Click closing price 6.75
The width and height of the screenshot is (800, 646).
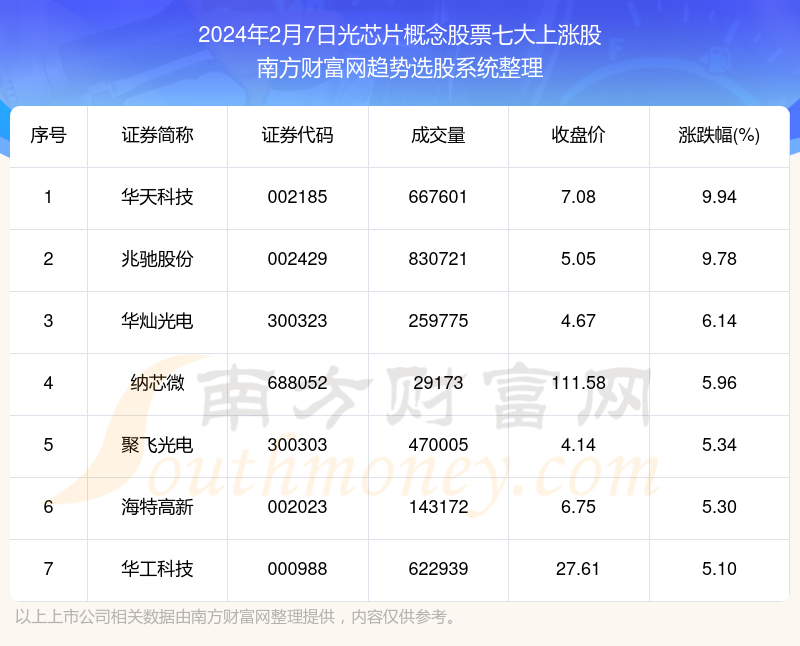579,507
